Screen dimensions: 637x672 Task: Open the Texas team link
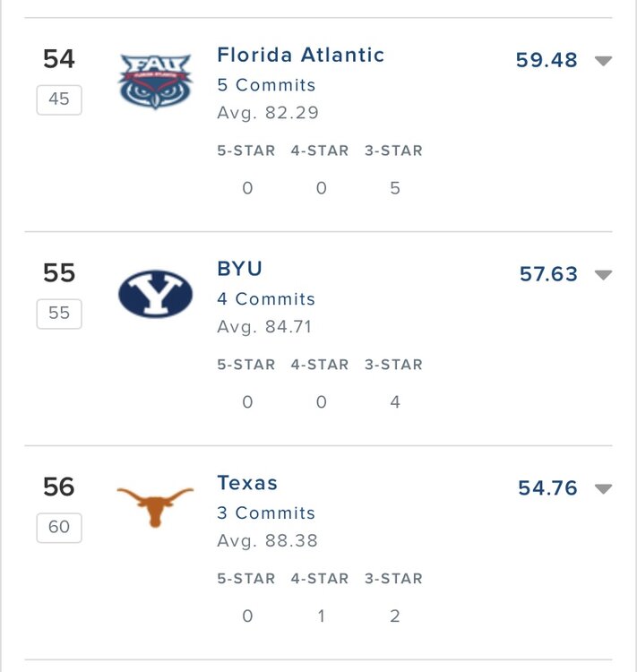point(247,484)
